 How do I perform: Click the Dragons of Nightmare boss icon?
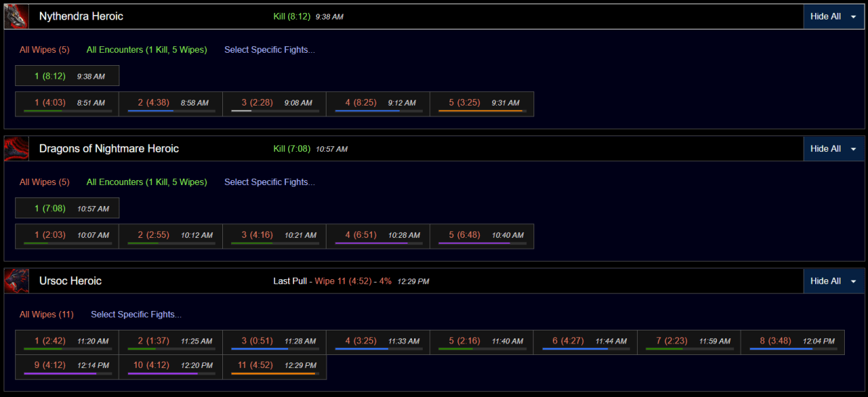pos(16,149)
